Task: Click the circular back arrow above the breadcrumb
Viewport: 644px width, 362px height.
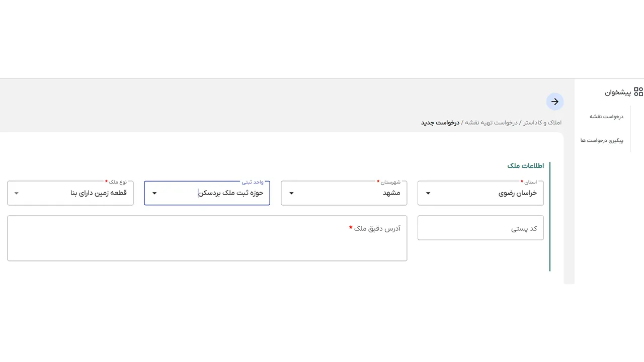Action: click(x=554, y=102)
